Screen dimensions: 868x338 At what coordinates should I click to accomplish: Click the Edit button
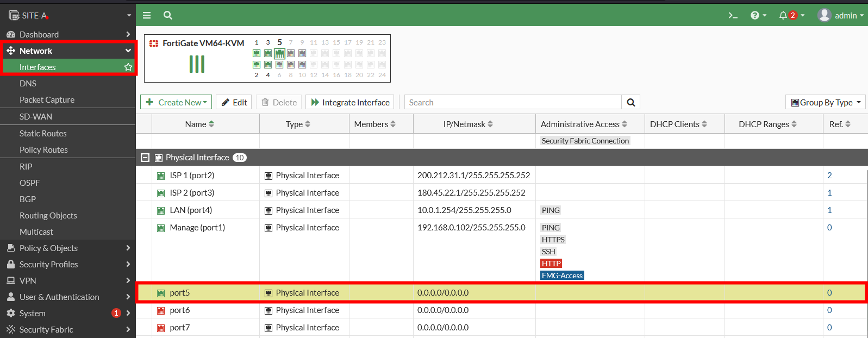coord(234,102)
